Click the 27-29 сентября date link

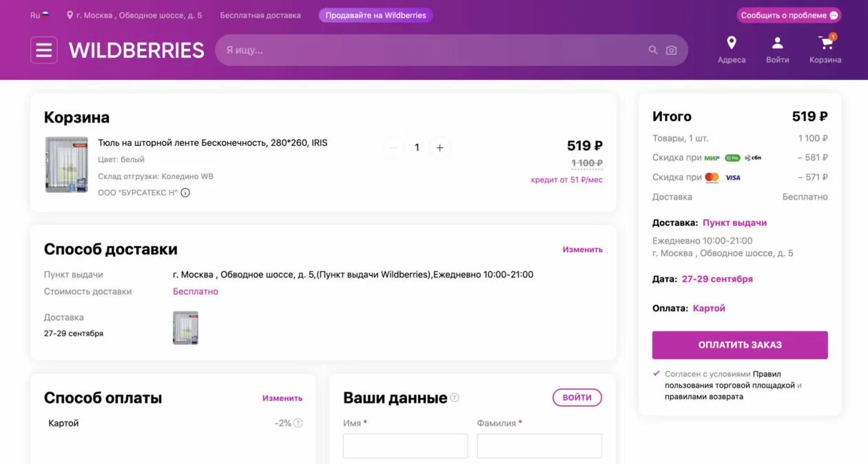(717, 280)
